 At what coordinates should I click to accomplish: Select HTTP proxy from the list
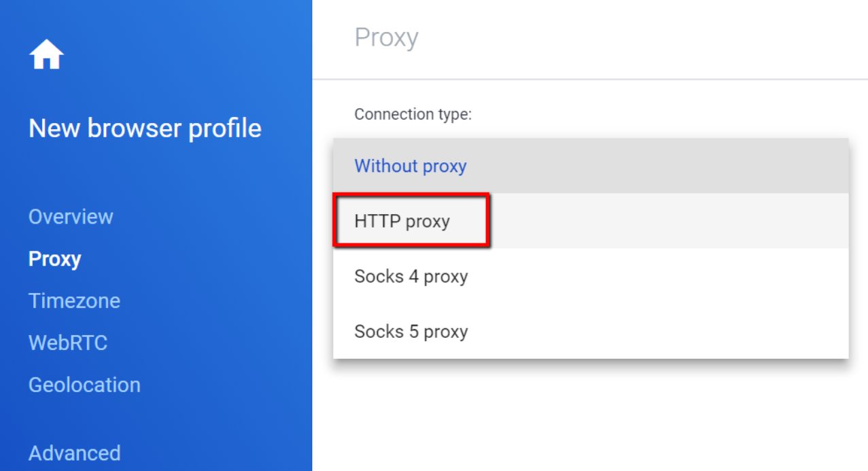click(402, 222)
